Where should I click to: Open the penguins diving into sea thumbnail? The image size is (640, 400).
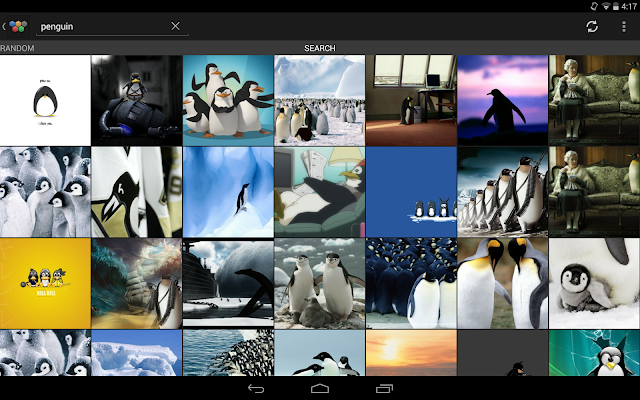pyautogui.click(x=228, y=353)
